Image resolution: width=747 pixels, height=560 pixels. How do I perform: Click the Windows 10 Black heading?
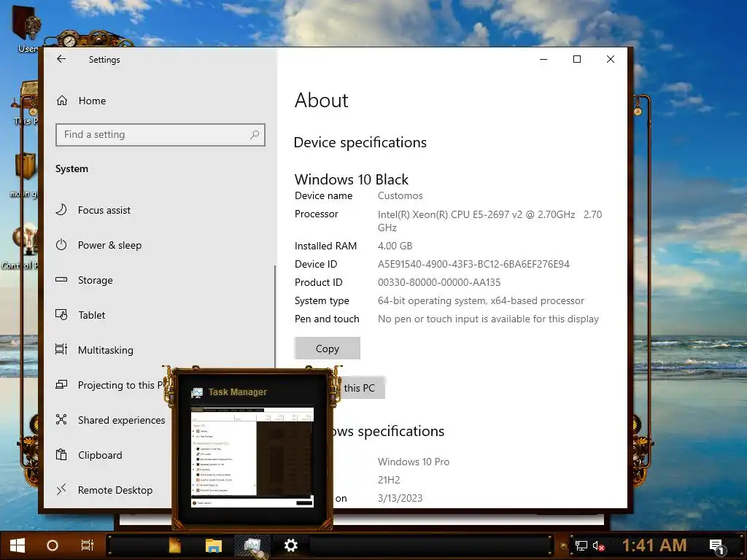tap(351, 179)
